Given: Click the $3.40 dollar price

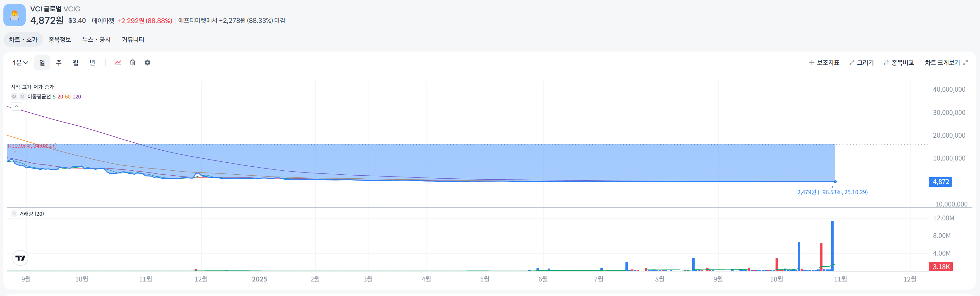Looking at the screenshot, I should pyautogui.click(x=77, y=20).
